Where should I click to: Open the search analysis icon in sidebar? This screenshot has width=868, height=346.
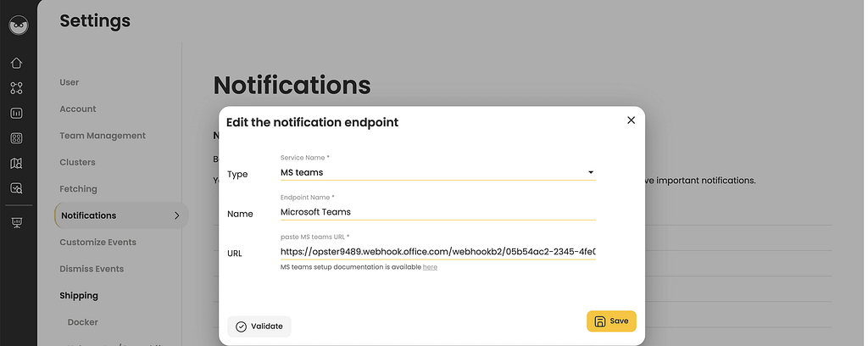point(17,188)
